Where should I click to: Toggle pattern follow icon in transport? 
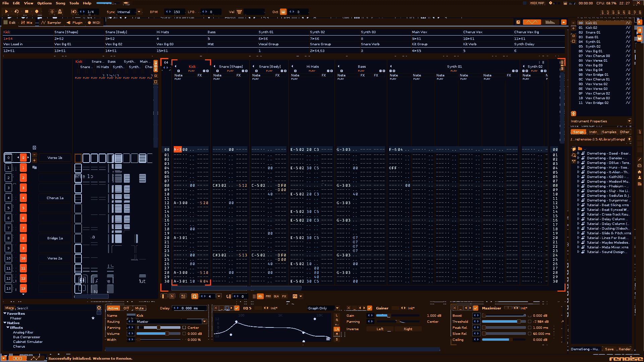(52, 11)
